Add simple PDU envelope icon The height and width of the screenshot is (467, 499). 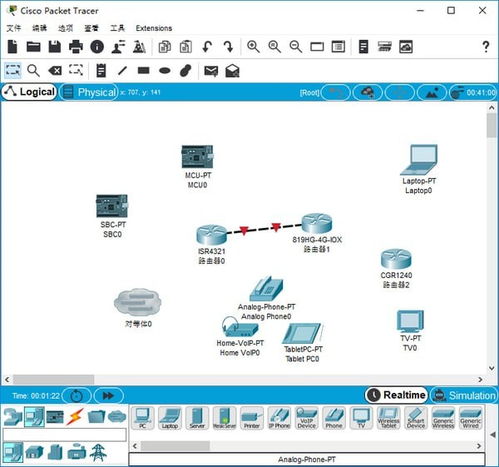coord(211,71)
